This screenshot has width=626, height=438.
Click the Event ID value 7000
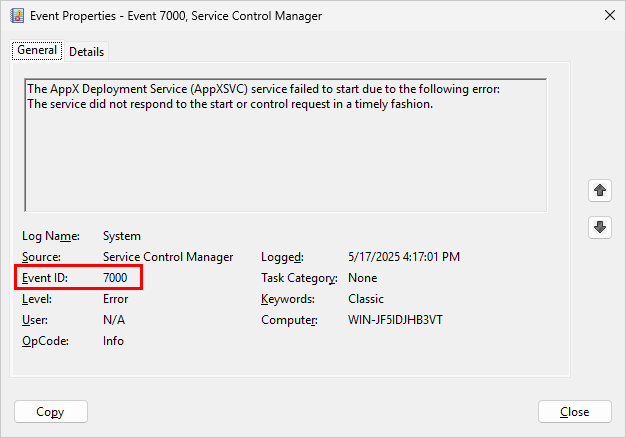pos(116,278)
